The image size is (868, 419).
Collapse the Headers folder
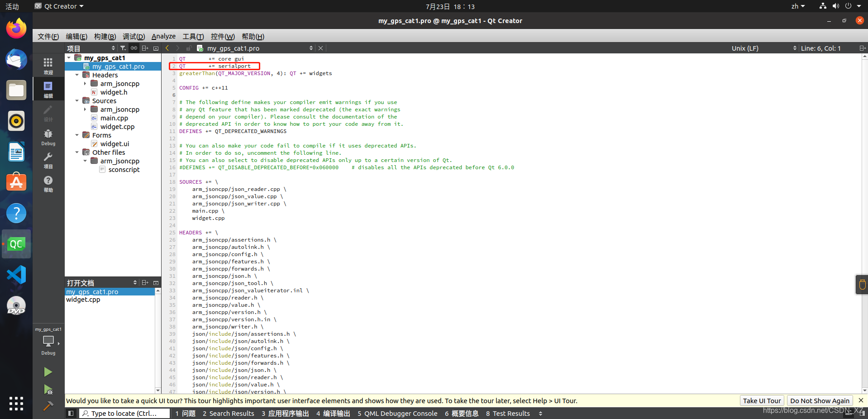77,75
